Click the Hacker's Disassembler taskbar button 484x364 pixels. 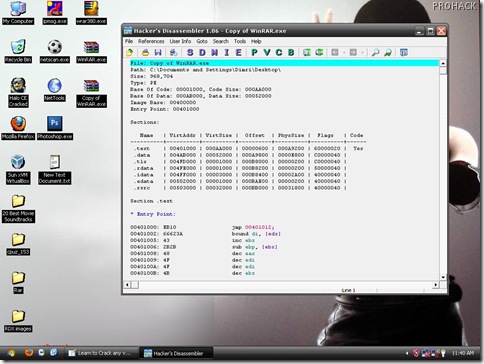tap(175, 353)
